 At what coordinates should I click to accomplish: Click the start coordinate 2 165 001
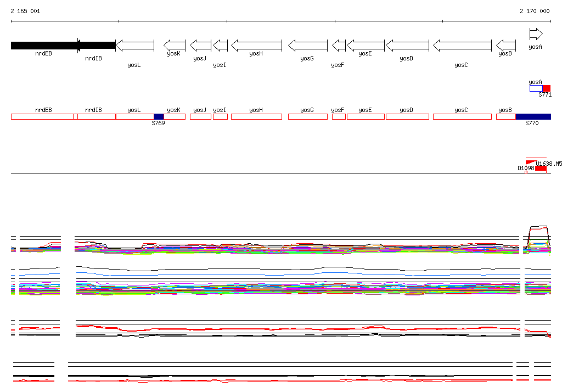pos(25,11)
